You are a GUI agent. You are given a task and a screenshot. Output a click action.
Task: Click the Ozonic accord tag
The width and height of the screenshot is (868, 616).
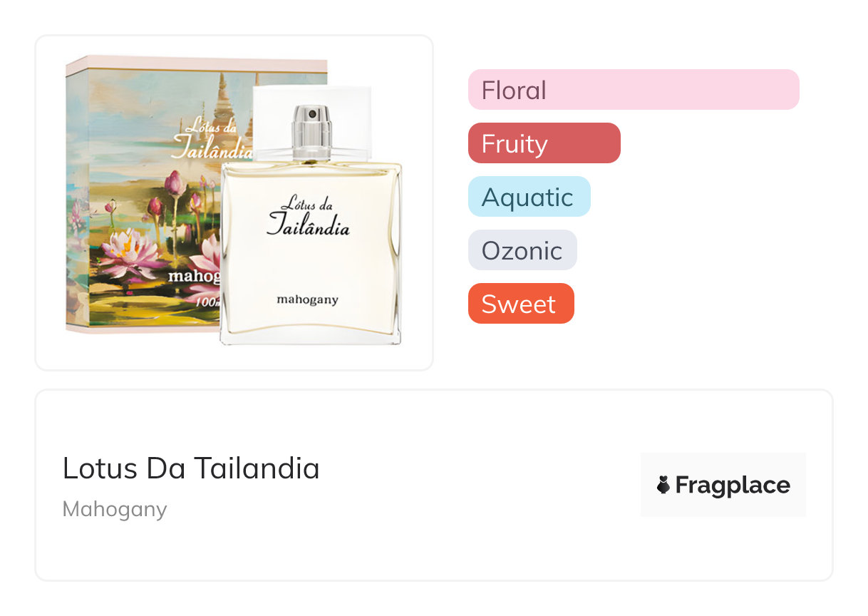pos(522,250)
